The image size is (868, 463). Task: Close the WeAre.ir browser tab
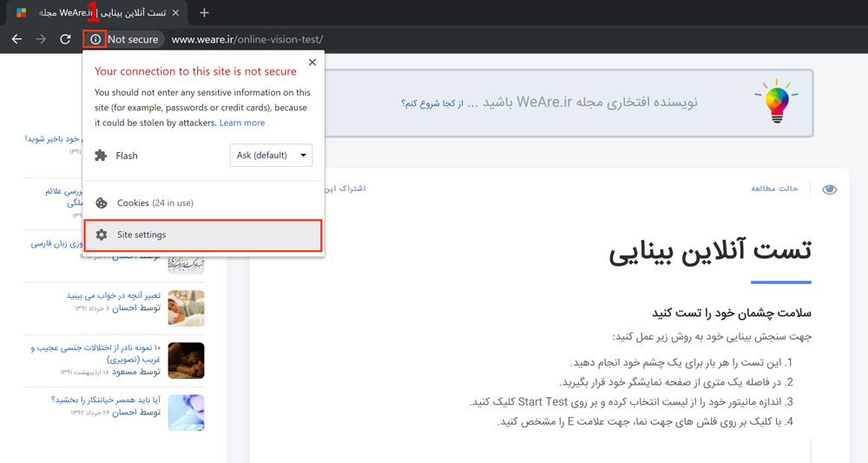click(x=175, y=13)
